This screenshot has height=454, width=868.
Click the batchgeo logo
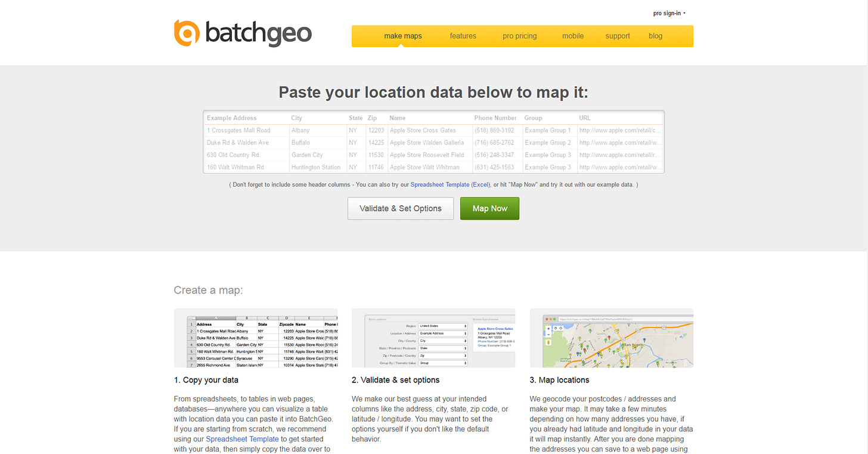pyautogui.click(x=243, y=33)
